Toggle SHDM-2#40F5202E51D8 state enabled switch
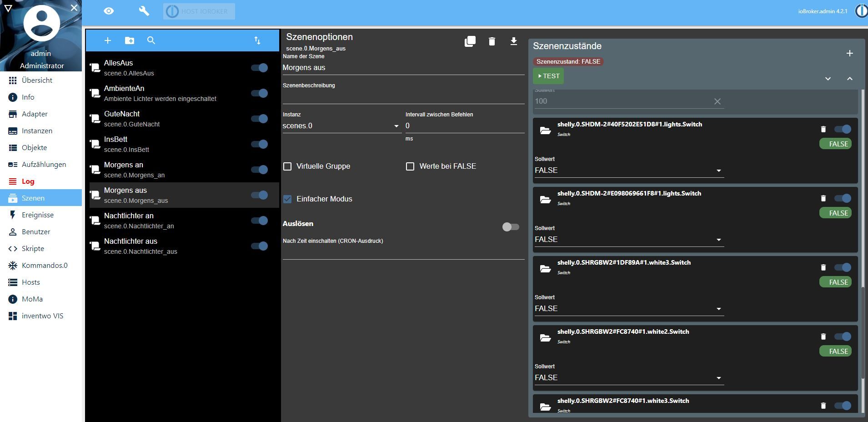The width and height of the screenshot is (868, 422). coord(843,129)
